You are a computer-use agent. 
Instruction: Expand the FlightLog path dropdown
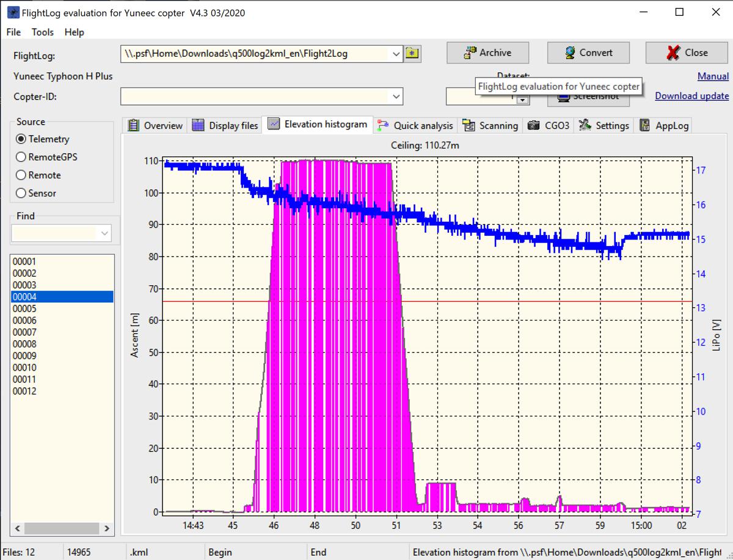(x=396, y=54)
